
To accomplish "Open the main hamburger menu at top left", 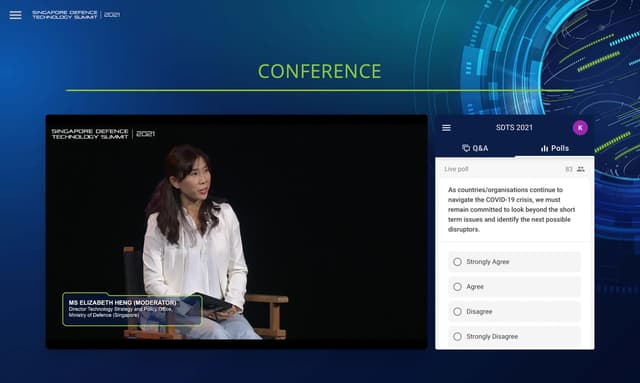I will click(x=16, y=15).
